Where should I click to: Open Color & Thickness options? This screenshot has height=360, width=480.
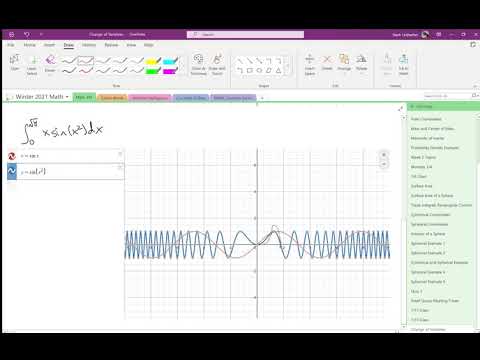(x=199, y=65)
